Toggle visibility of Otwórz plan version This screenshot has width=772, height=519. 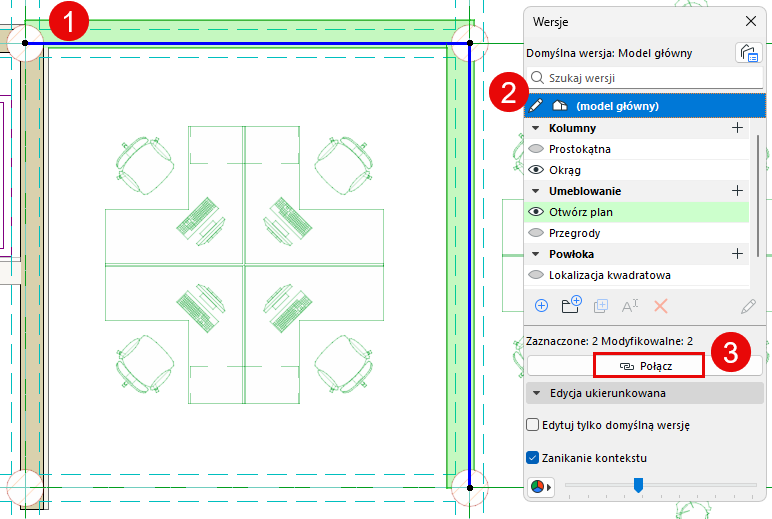536,212
